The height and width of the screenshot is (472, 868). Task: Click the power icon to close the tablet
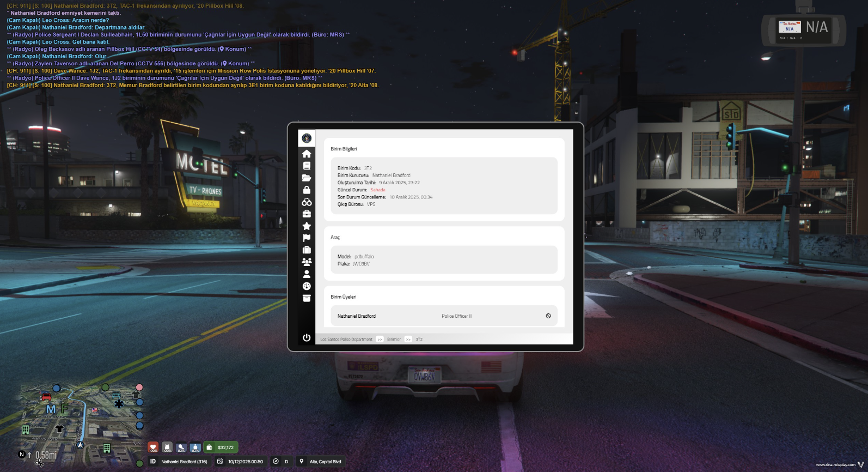click(307, 338)
